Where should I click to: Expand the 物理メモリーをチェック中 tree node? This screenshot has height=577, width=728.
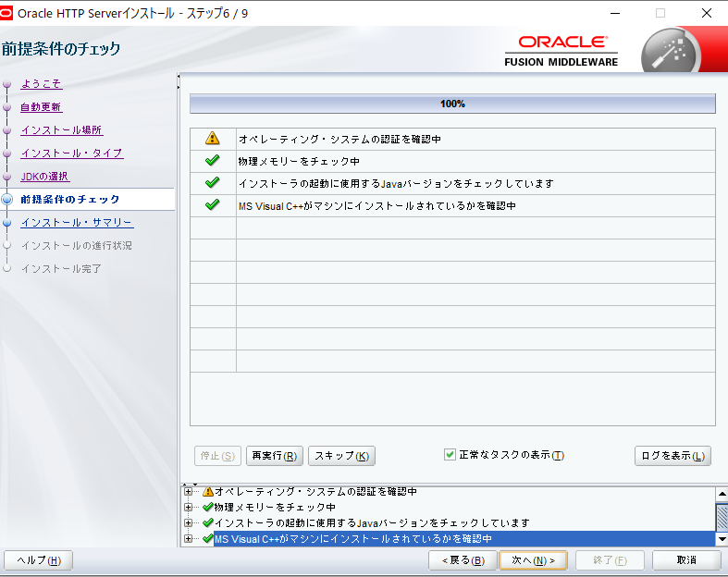point(189,508)
